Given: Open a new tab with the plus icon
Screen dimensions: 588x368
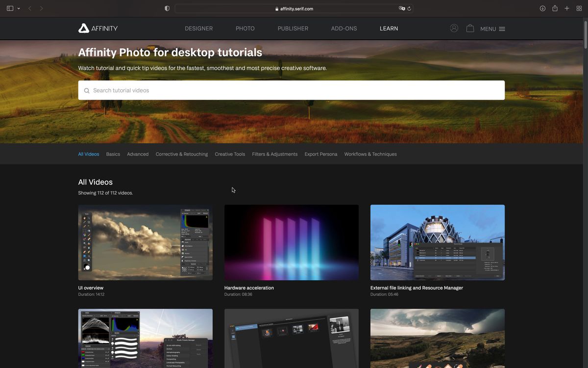Looking at the screenshot, I should (x=566, y=8).
